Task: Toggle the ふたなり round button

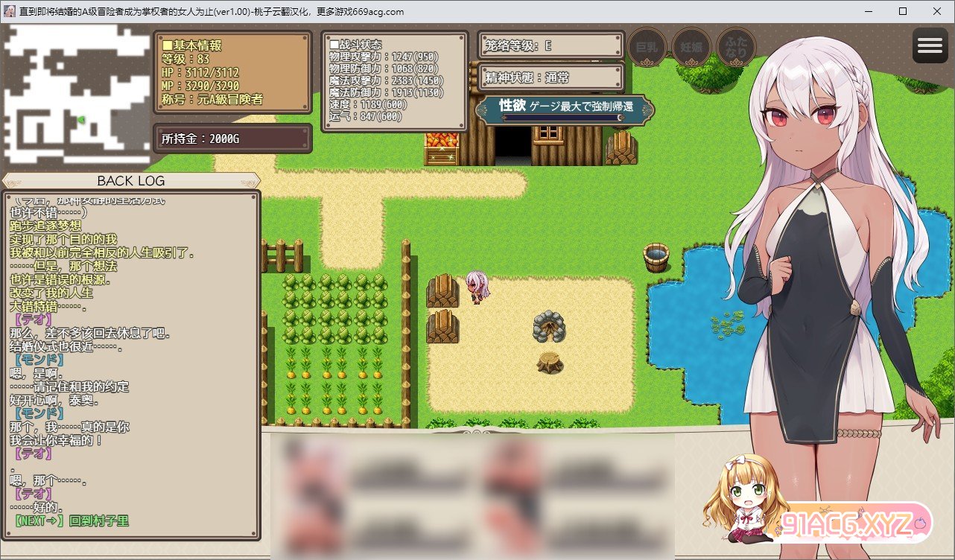Action: 735,47
